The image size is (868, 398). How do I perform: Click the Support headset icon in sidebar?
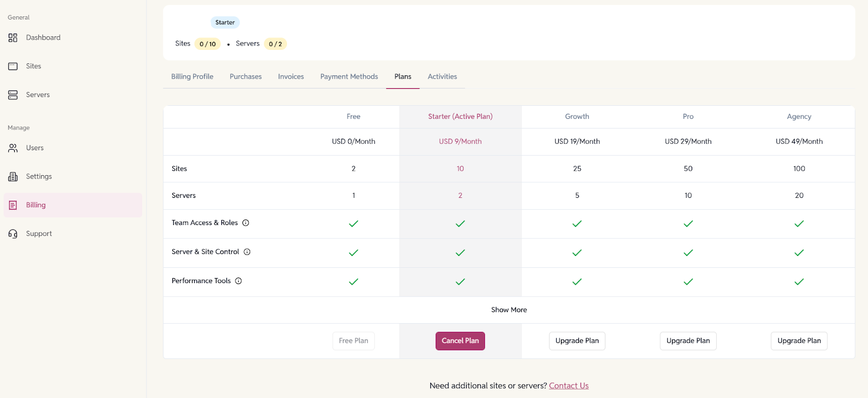[13, 234]
